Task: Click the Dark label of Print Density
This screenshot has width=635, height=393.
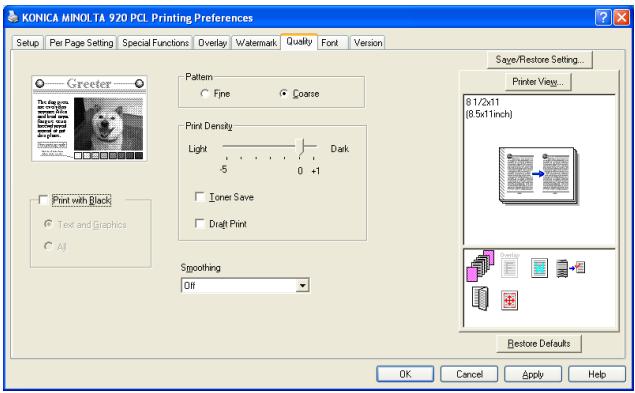Action: tap(339, 149)
